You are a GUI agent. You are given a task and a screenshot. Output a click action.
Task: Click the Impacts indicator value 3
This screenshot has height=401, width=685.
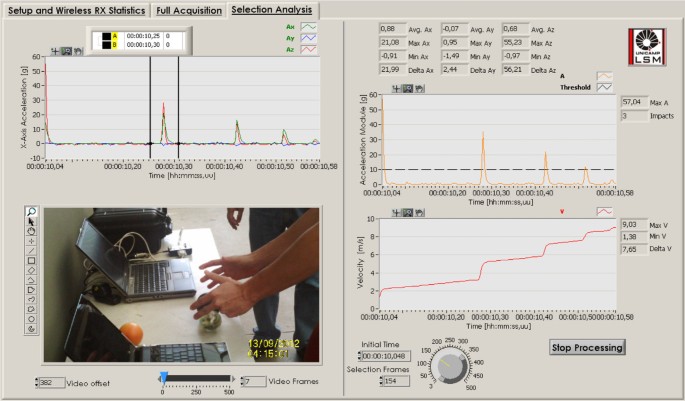pos(634,116)
